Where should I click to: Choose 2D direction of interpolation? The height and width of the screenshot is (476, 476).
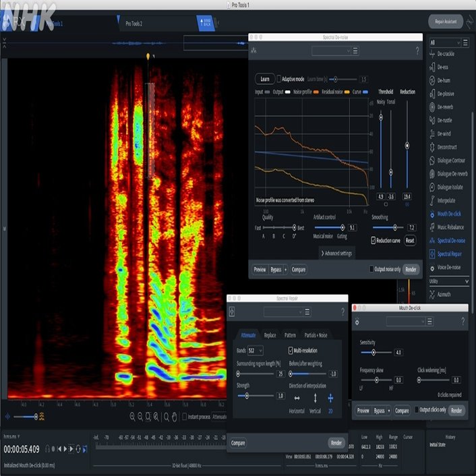pos(330,398)
